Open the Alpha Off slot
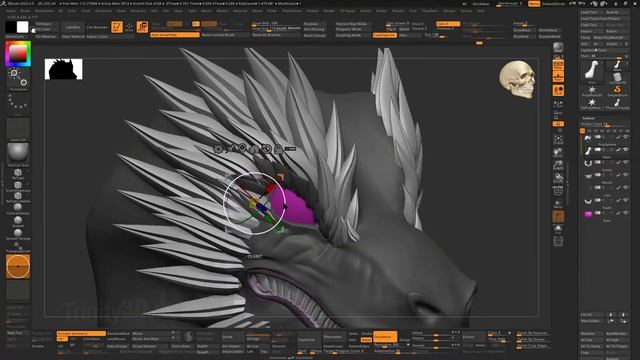The image size is (640, 360). [x=18, y=129]
